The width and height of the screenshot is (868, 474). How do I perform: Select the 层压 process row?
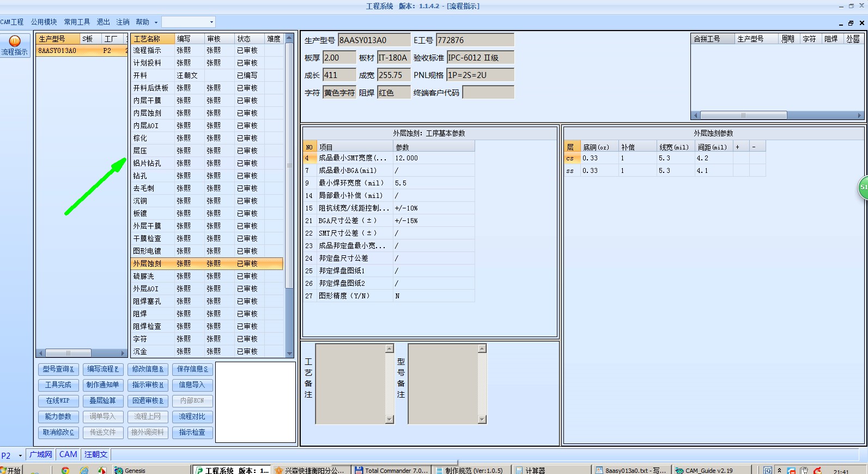click(207, 151)
